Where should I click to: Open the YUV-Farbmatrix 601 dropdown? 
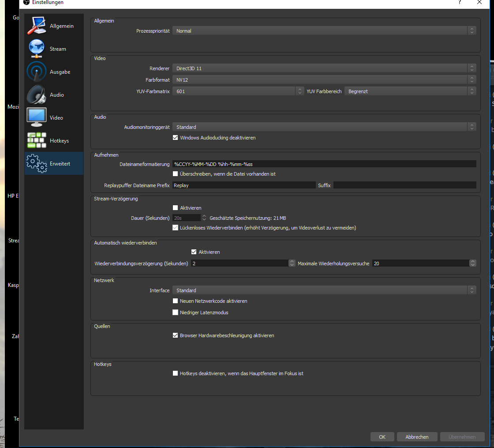(238, 91)
